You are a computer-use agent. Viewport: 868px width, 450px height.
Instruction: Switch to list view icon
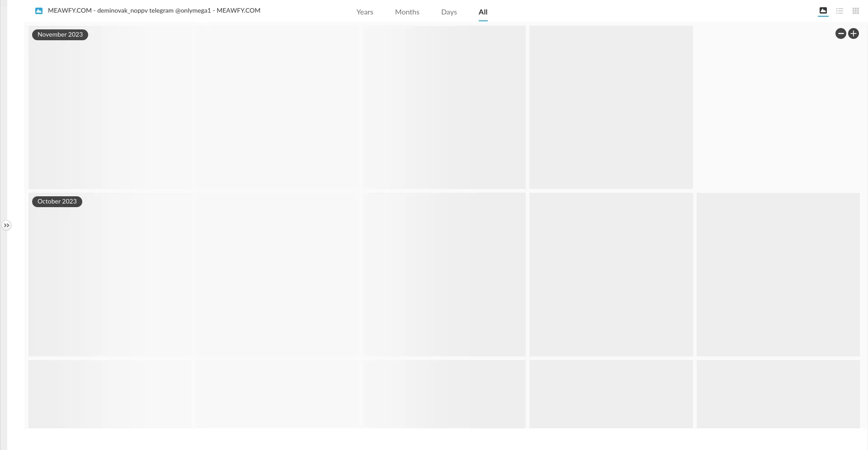pyautogui.click(x=840, y=11)
